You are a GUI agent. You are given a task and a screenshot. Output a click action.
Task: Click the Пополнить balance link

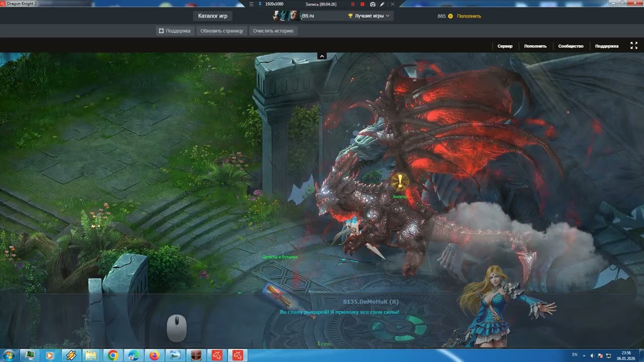click(x=469, y=16)
